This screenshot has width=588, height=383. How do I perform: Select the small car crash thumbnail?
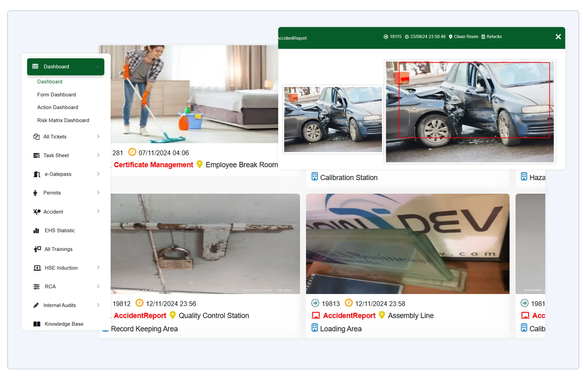click(333, 119)
